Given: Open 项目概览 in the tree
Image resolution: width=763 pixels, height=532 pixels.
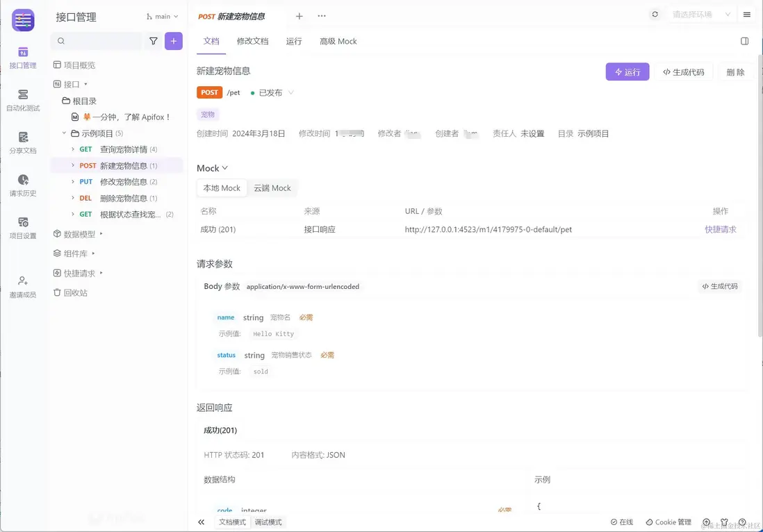Looking at the screenshot, I should coord(74,65).
